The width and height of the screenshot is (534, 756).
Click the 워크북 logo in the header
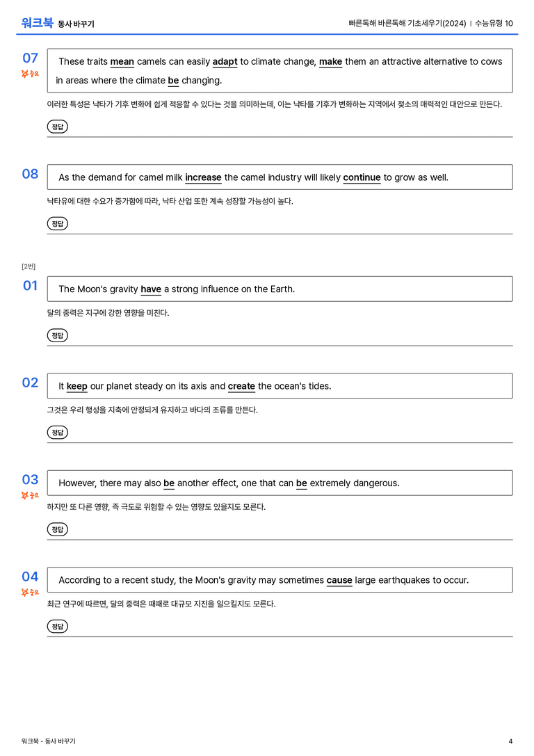tap(37, 23)
